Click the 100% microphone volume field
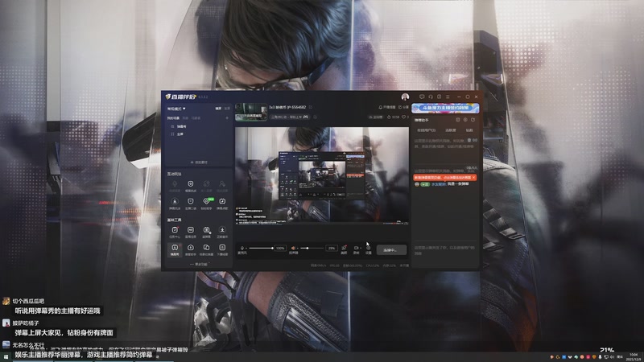Image resolution: width=644 pixels, height=362 pixels. [x=280, y=248]
